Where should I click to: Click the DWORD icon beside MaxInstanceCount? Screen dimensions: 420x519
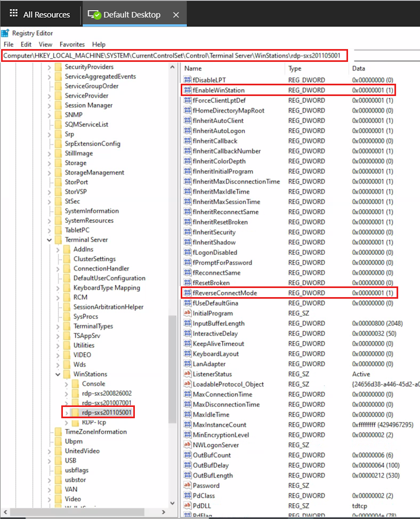click(x=188, y=425)
